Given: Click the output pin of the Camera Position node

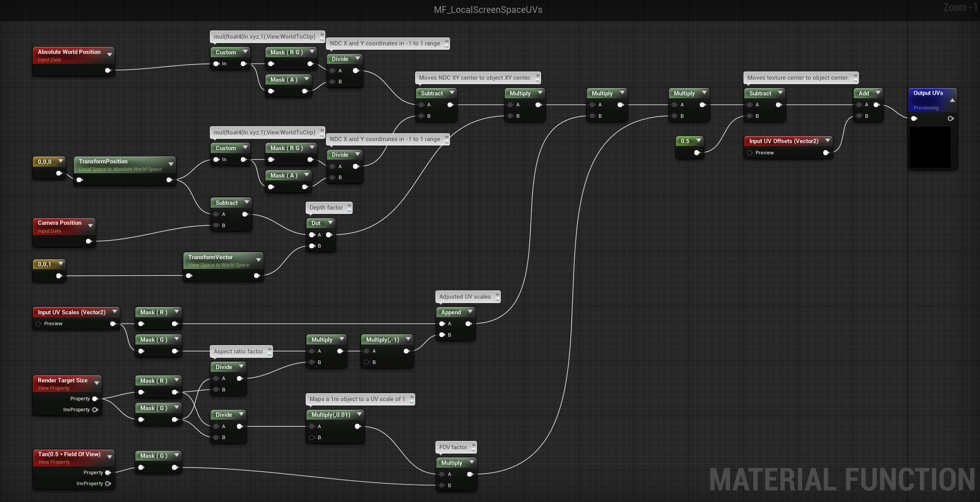Looking at the screenshot, I should point(89,241).
